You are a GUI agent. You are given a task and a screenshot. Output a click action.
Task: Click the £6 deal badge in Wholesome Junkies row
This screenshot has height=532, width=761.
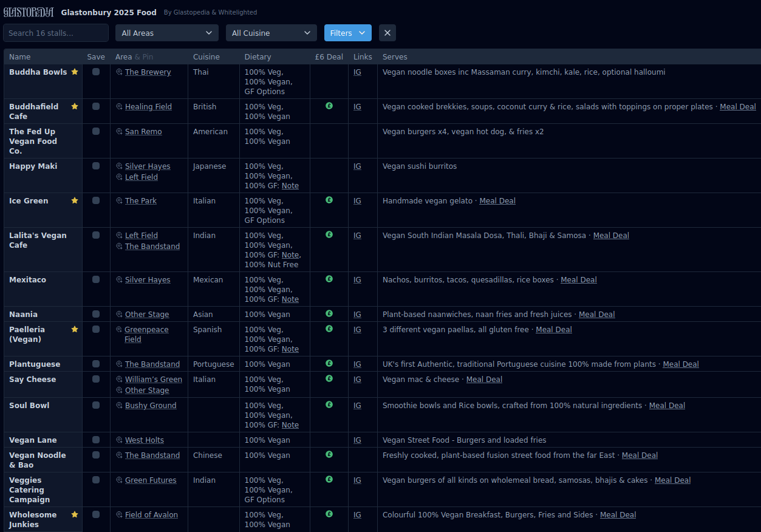(x=329, y=514)
